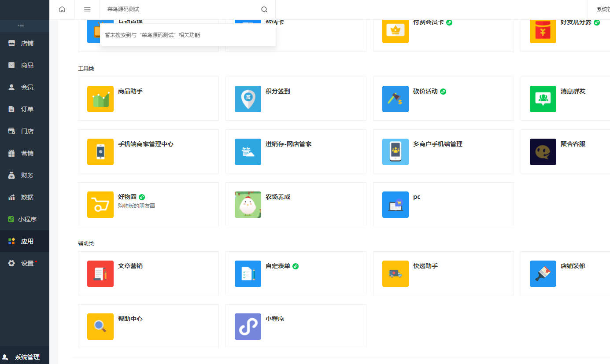Screen dimensions: 610x364
Task: Click the 购物版的朋友圈 description text
Action: [x=137, y=206]
